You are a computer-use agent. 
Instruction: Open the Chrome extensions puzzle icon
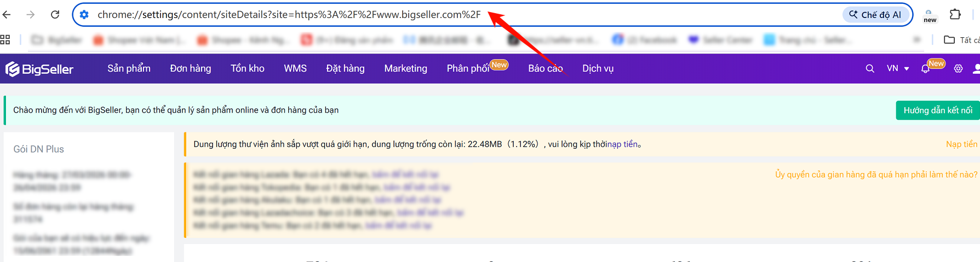tap(955, 15)
